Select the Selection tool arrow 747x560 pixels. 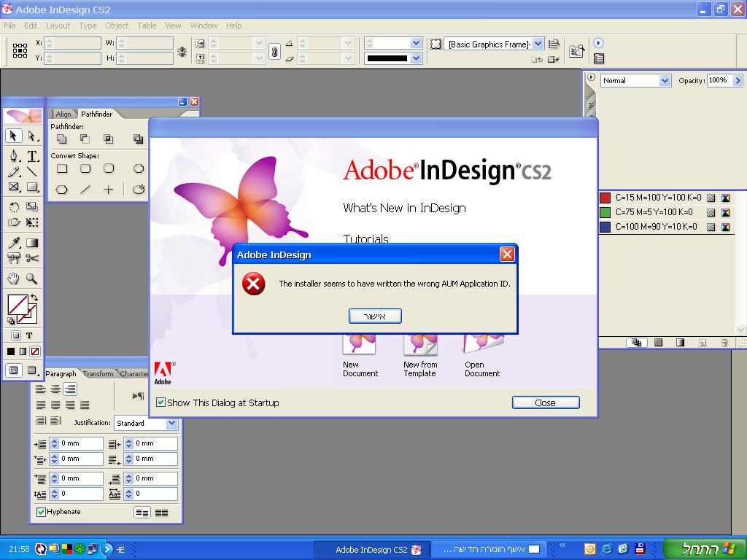pos(14,136)
